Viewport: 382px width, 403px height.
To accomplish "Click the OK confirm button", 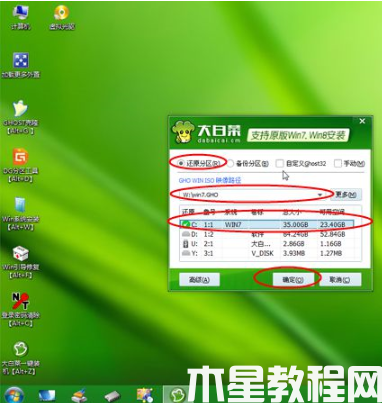I will (x=293, y=280).
